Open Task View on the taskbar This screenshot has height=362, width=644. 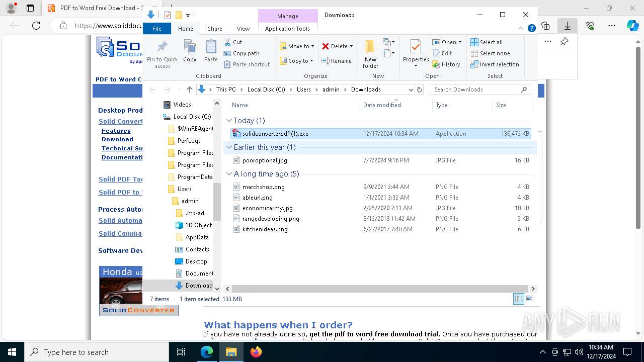[182, 352]
